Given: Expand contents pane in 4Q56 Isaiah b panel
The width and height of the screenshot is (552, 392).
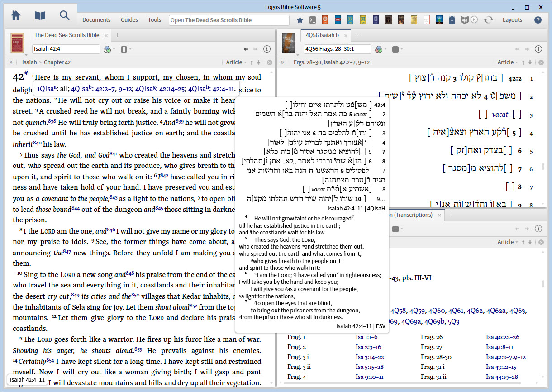Looking at the screenshot, I should coord(283,62).
